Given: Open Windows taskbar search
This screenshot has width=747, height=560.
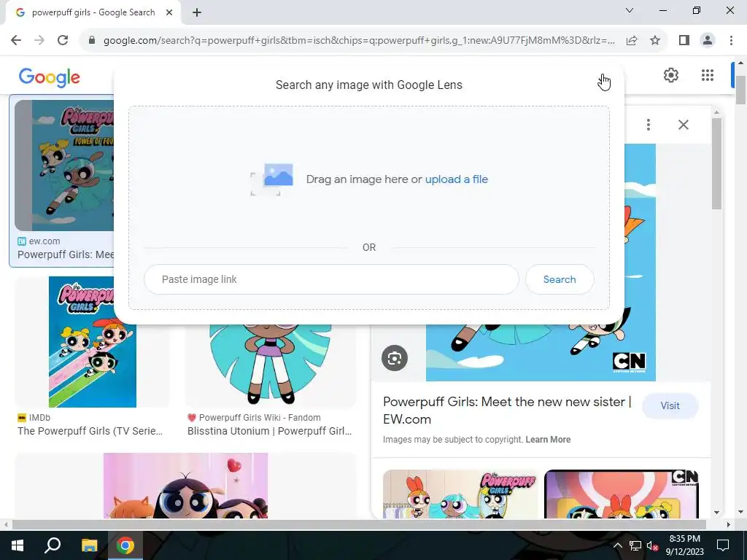Looking at the screenshot, I should click(53, 545).
